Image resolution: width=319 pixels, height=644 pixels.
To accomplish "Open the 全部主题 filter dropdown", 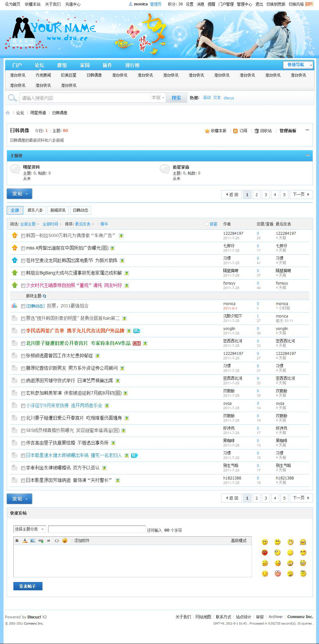I will coord(30,224).
